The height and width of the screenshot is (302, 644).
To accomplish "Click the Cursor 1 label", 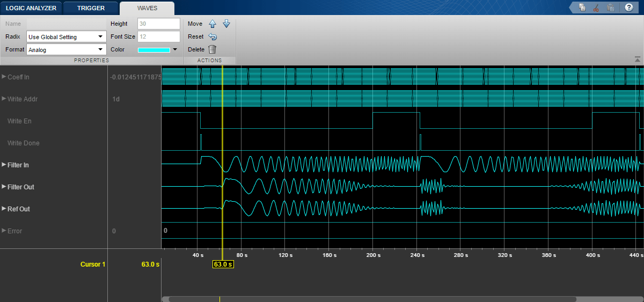I will [93, 264].
